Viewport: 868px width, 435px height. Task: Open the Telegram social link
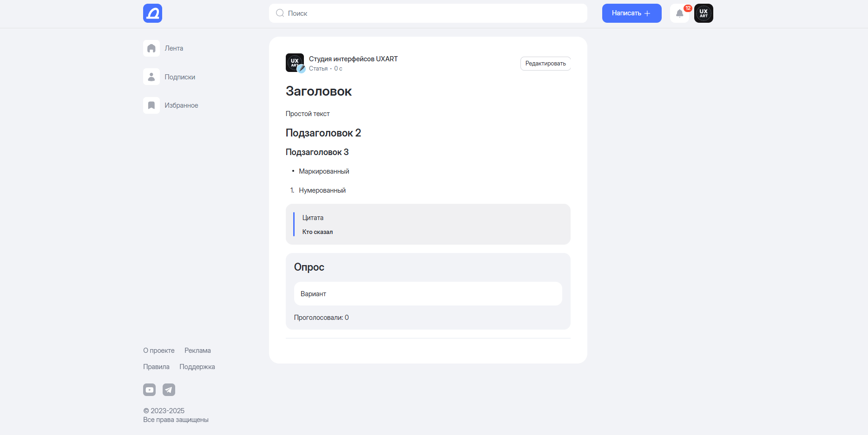click(x=169, y=390)
